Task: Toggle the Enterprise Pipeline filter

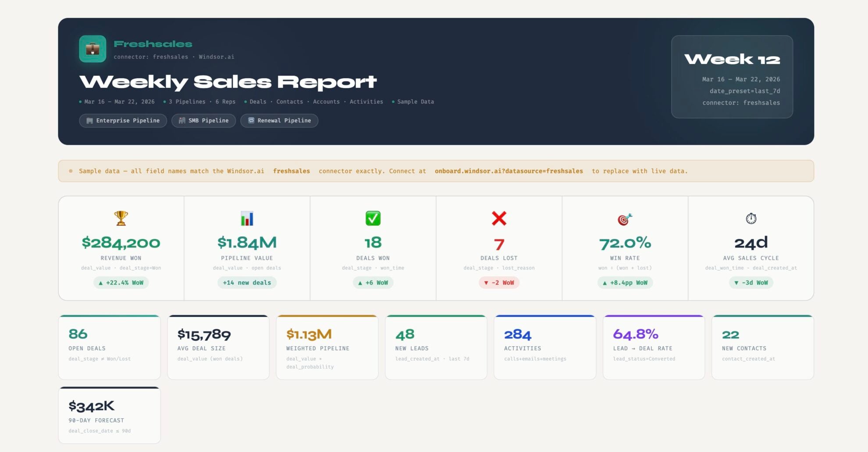Action: (123, 120)
